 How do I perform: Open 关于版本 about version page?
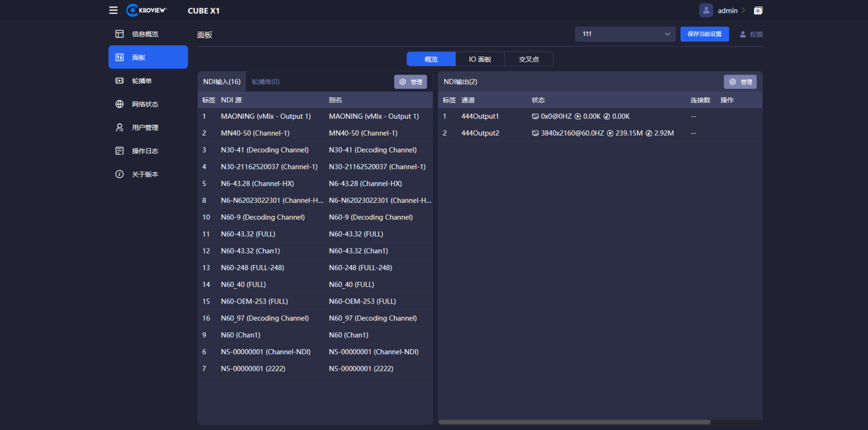coord(145,175)
